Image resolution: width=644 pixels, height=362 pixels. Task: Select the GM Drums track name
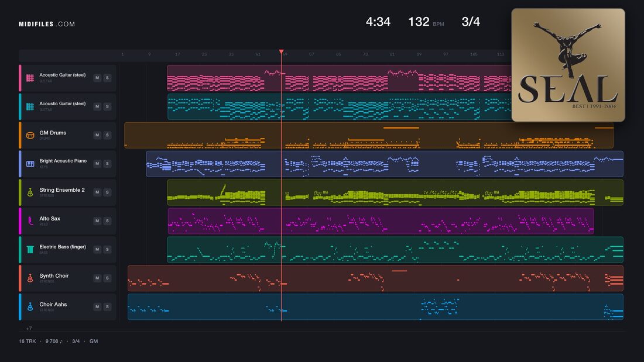[x=53, y=133]
